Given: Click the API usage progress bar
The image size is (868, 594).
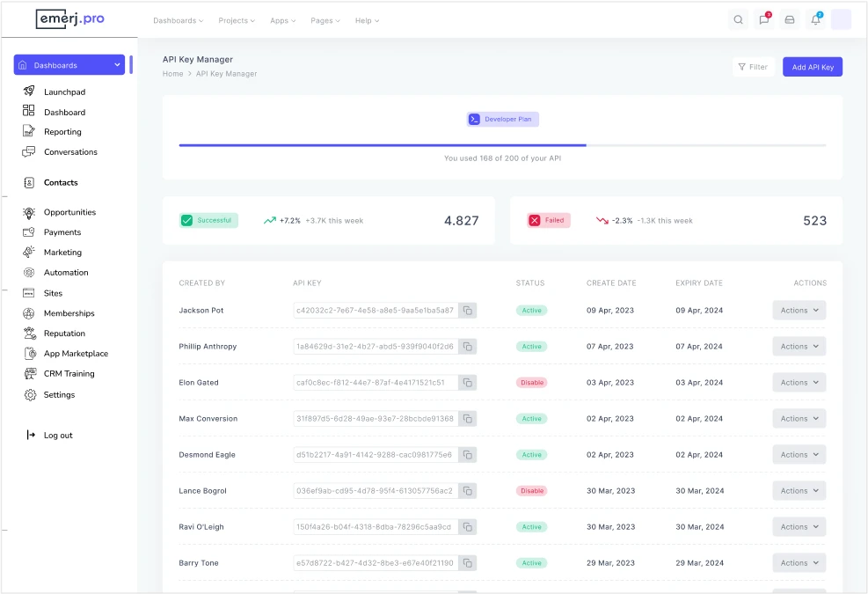Looking at the screenshot, I should click(502, 145).
